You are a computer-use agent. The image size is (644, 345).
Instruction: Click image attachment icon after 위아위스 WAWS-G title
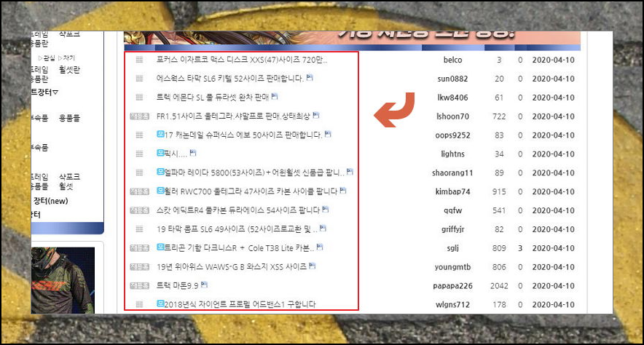tap(312, 266)
